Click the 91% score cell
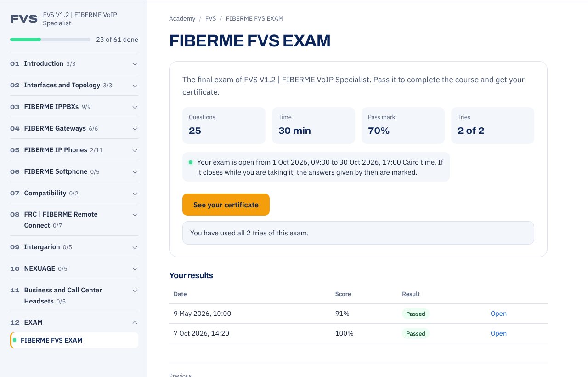The height and width of the screenshot is (377, 588). pos(342,314)
